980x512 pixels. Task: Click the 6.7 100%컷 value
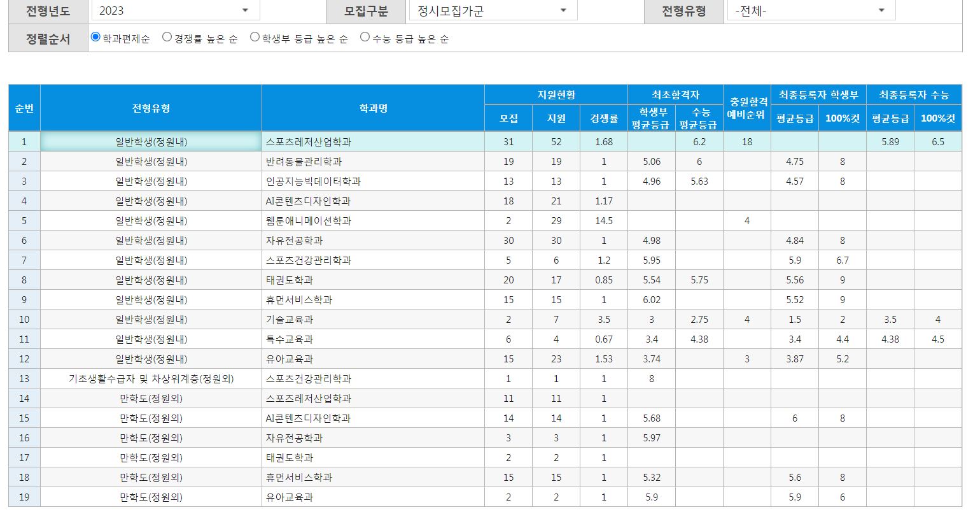pyautogui.click(x=843, y=260)
